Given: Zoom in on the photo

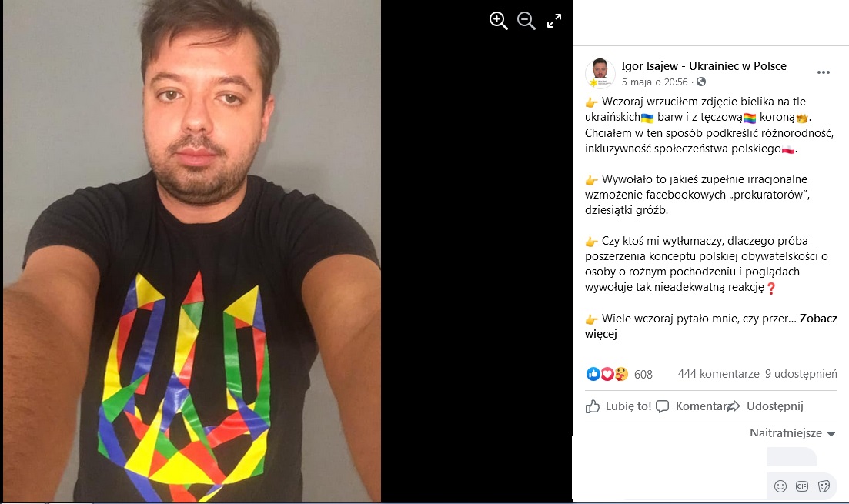Looking at the screenshot, I should click(499, 22).
